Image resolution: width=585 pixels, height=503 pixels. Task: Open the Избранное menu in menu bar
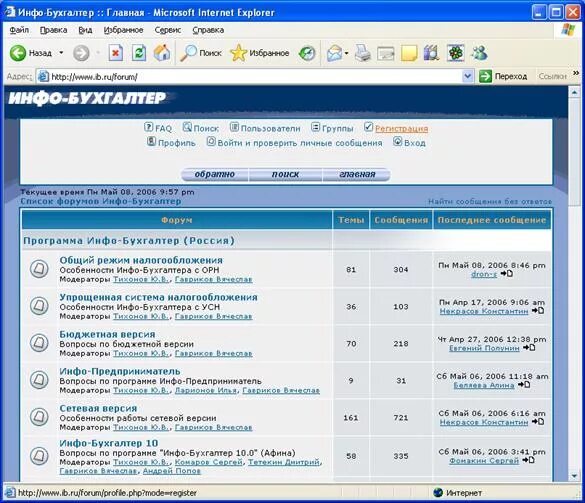[x=123, y=30]
